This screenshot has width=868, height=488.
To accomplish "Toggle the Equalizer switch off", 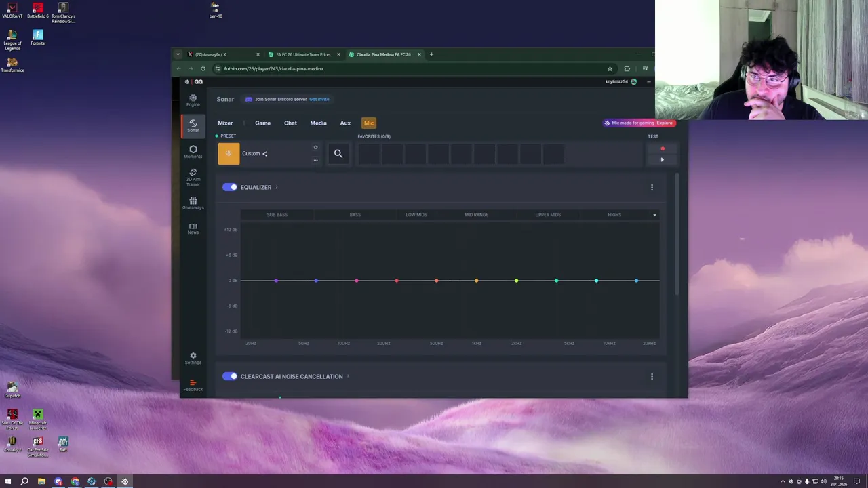I will (230, 187).
